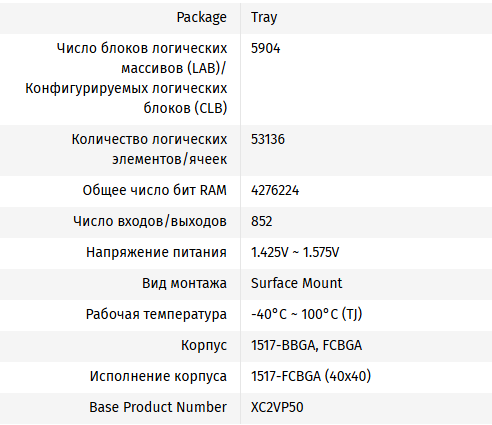
Task: Click the Количество логических элементов/ячеек label
Action: [149, 149]
